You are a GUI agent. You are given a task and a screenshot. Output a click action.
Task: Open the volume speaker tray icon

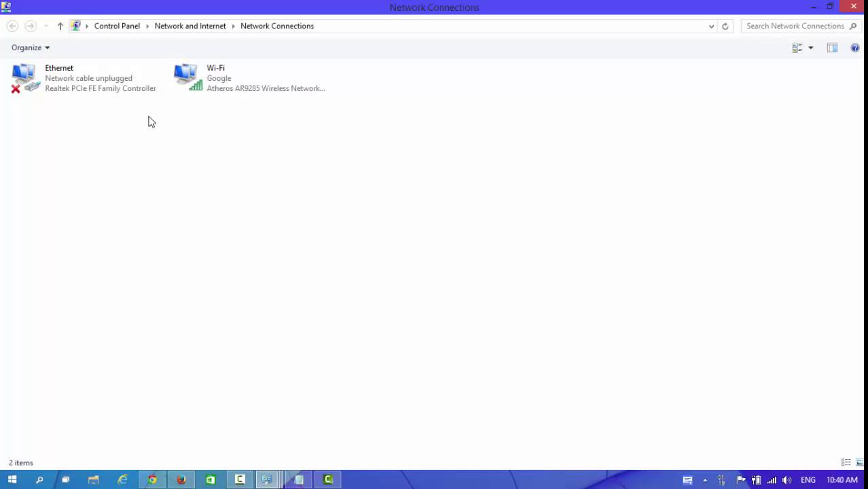pyautogui.click(x=787, y=480)
